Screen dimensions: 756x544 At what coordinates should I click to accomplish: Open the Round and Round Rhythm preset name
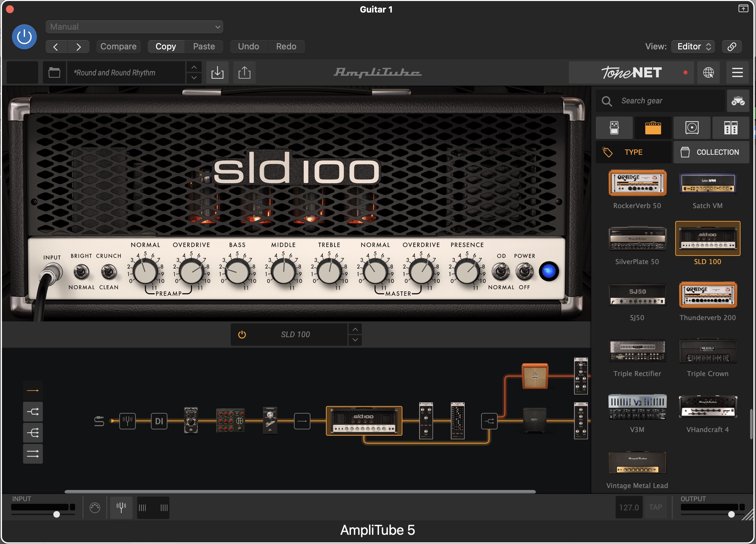pos(126,72)
